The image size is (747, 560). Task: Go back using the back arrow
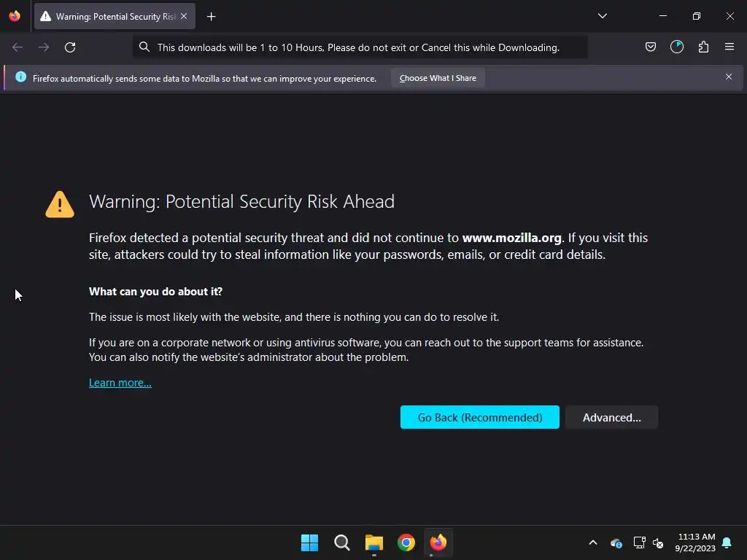click(x=18, y=47)
